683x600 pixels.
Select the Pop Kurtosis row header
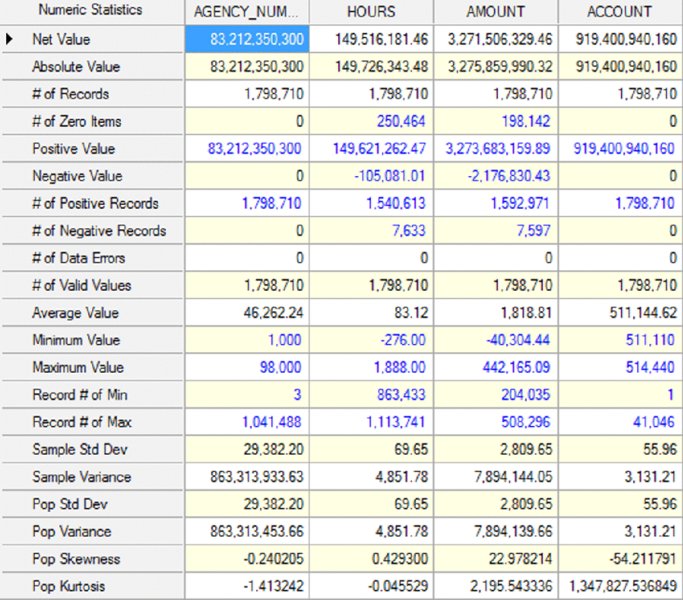68,586
